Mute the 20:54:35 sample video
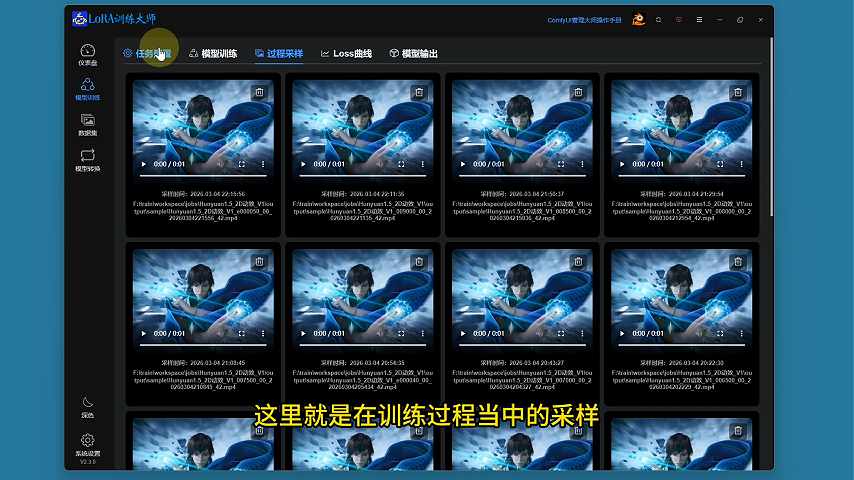This screenshot has height=480, width=854. pyautogui.click(x=380, y=333)
